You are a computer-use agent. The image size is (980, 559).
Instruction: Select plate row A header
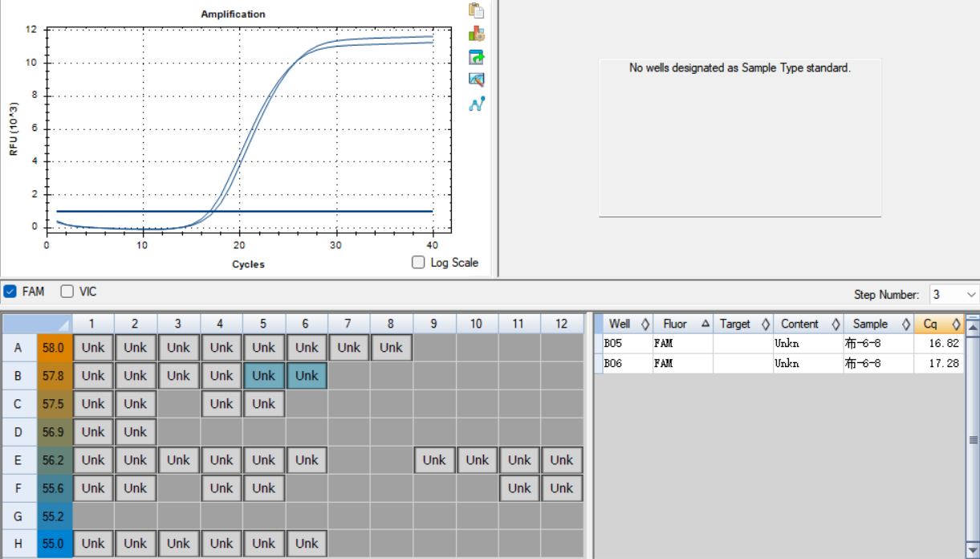pyautogui.click(x=18, y=348)
